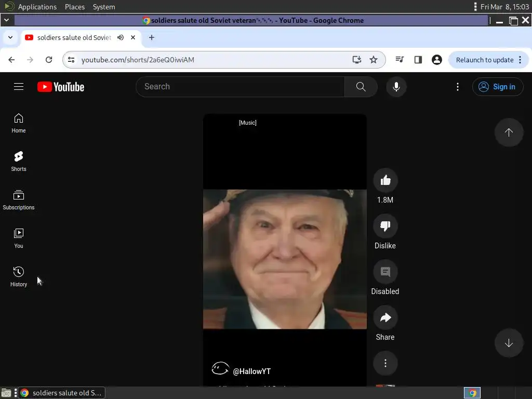
Task: Start voice search with the microphone
Action: tap(396, 87)
